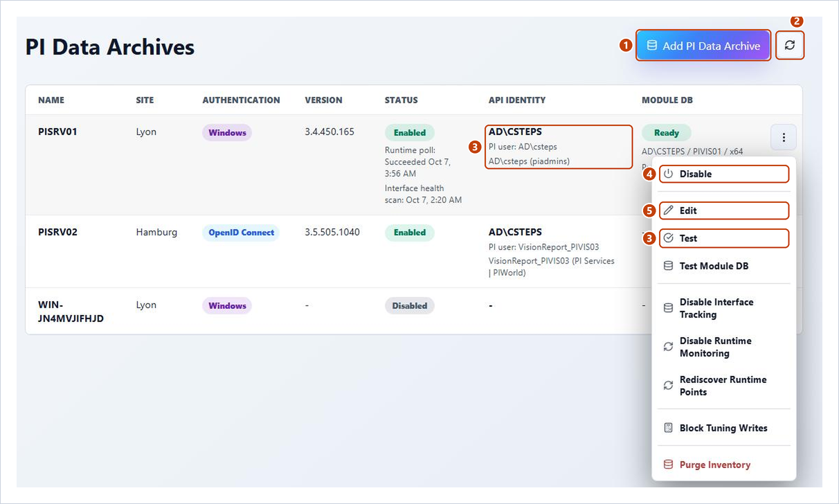Viewport: 839px width, 504px height.
Task: Click the checkmark circle icon beside Test
Action: click(x=668, y=238)
